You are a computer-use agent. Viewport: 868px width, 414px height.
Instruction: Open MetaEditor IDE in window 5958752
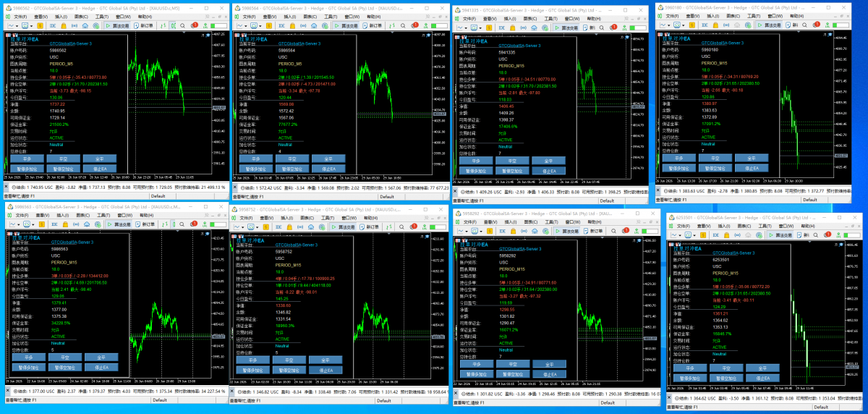[x=278, y=227]
